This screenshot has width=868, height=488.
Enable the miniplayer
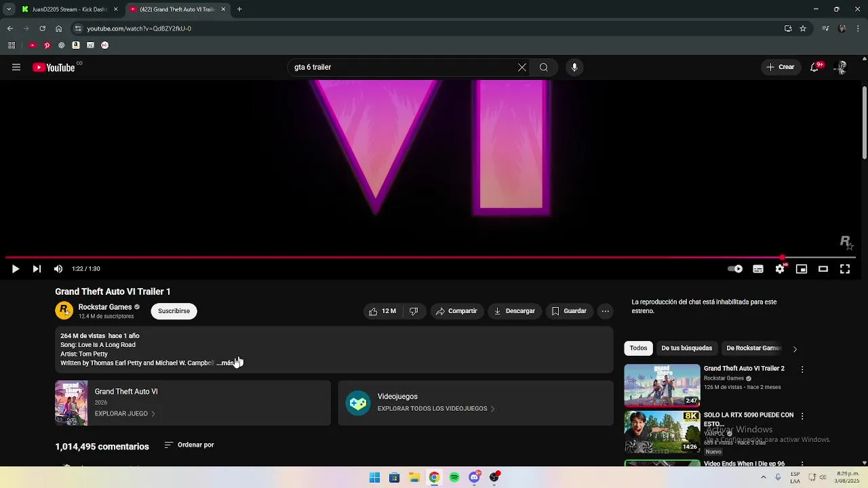[x=802, y=269]
